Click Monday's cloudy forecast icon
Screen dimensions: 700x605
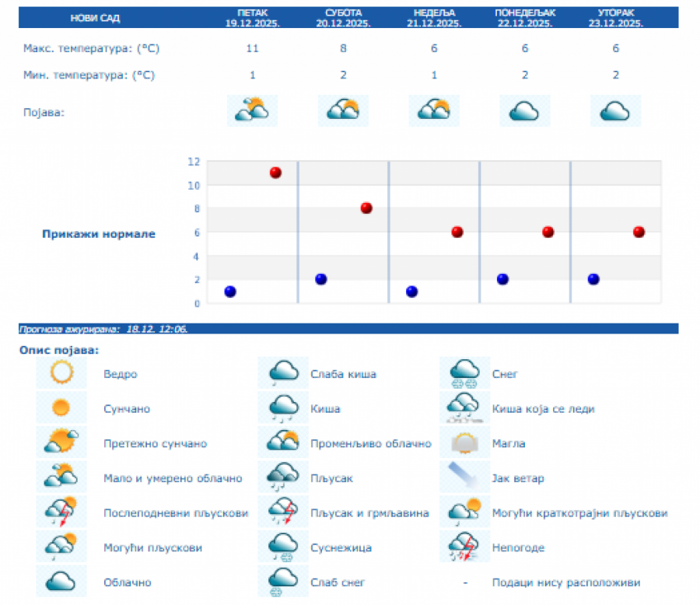[x=525, y=111]
